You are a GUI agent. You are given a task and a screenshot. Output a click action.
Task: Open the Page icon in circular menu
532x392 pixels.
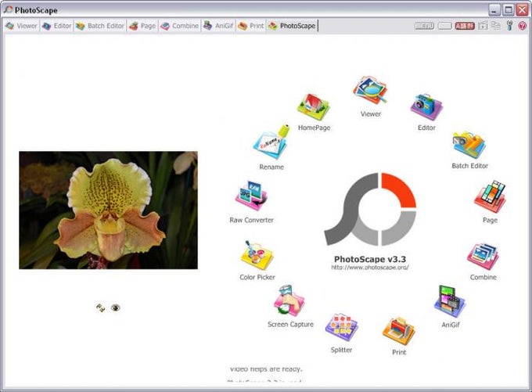pyautogui.click(x=490, y=197)
